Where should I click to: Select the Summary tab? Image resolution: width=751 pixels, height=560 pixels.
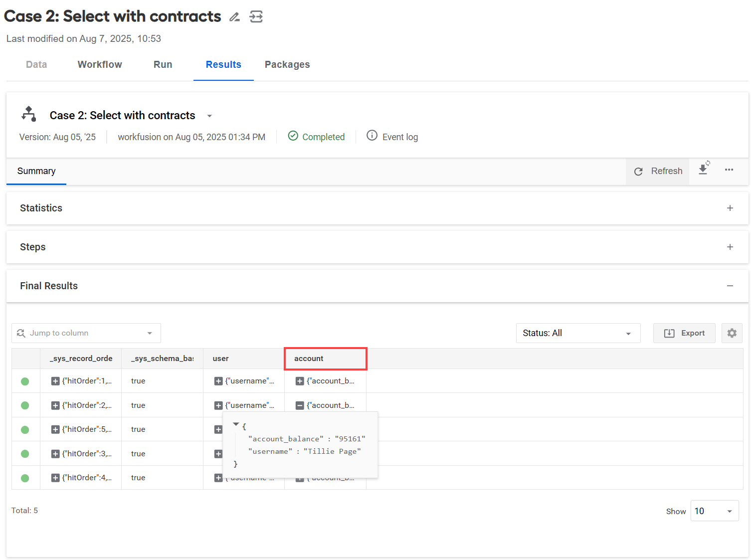click(x=36, y=171)
